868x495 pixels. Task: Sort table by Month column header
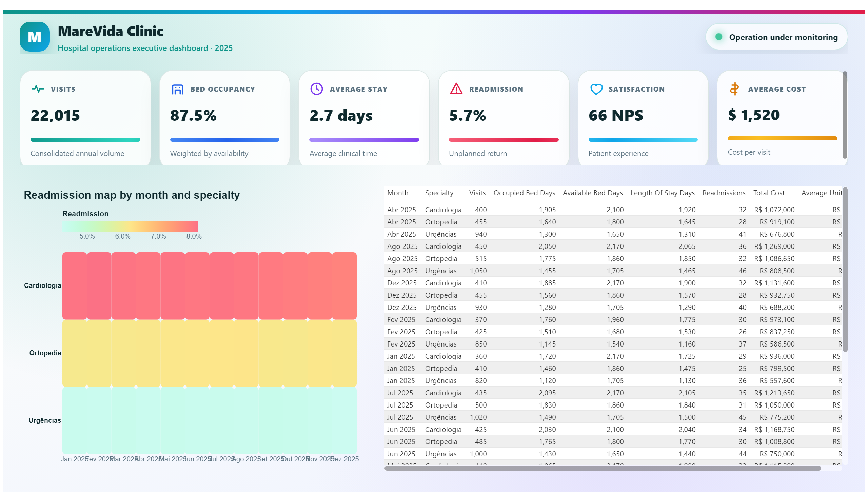[x=398, y=193]
